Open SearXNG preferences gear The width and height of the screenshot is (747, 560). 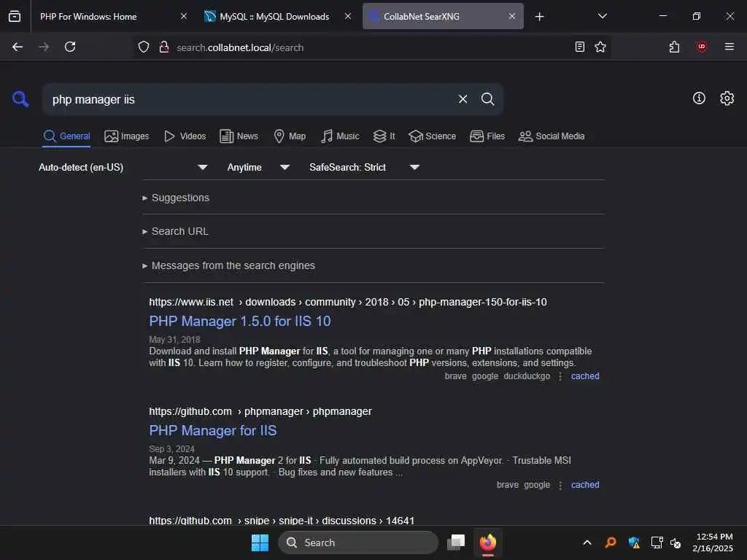click(727, 98)
